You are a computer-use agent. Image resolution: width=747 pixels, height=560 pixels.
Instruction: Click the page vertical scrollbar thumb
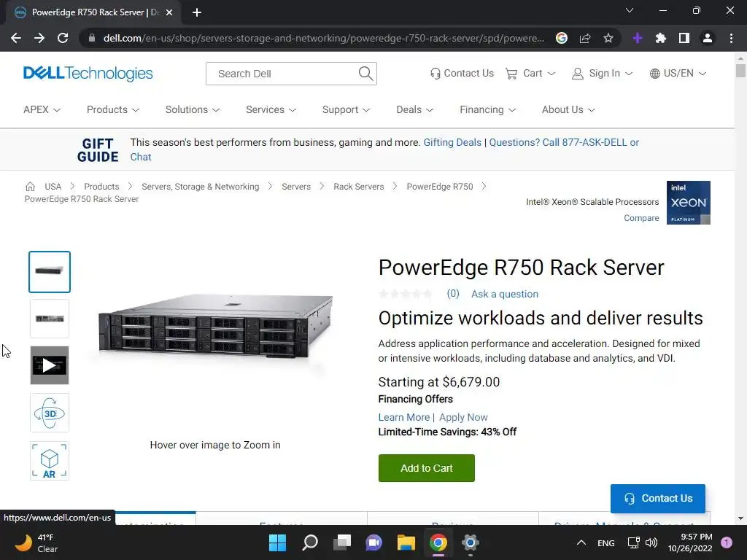[x=740, y=71]
